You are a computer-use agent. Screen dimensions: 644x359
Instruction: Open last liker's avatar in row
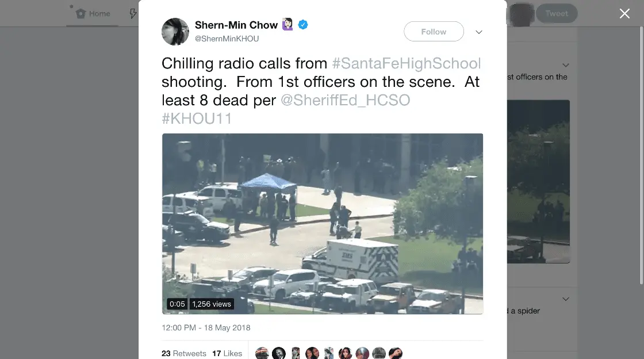(396, 353)
